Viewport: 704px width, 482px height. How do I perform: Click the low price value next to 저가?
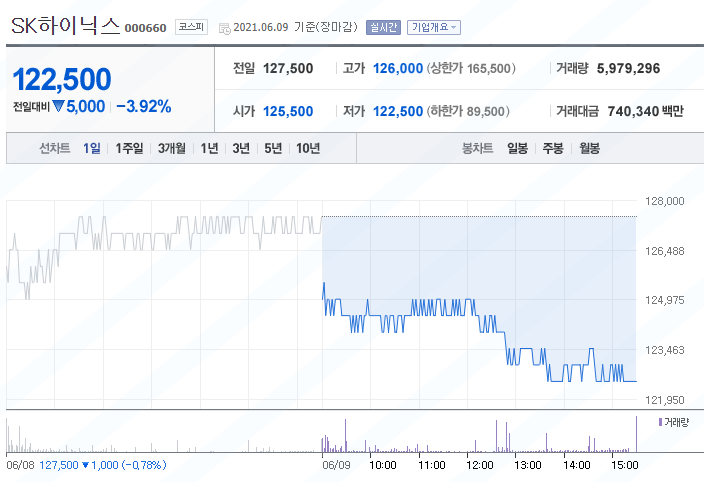pos(398,111)
